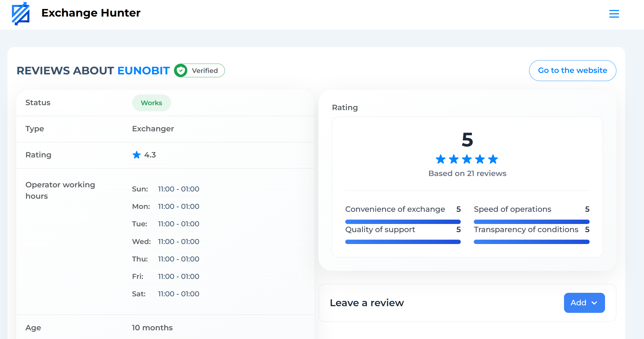Screen dimensions: 644x339
Task: Click the Exchange Hunter logo icon
Action: pos(21,14)
